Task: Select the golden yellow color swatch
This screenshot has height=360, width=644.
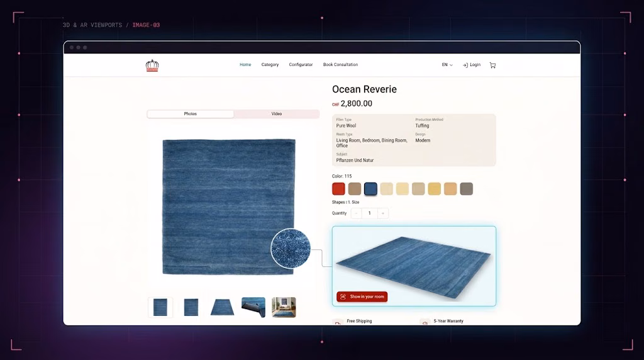Action: tap(434, 189)
